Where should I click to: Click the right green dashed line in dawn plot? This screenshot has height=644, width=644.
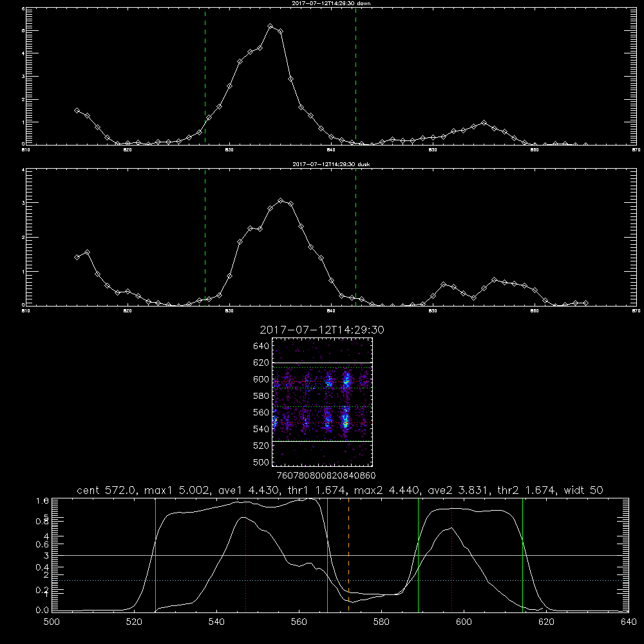click(x=355, y=77)
